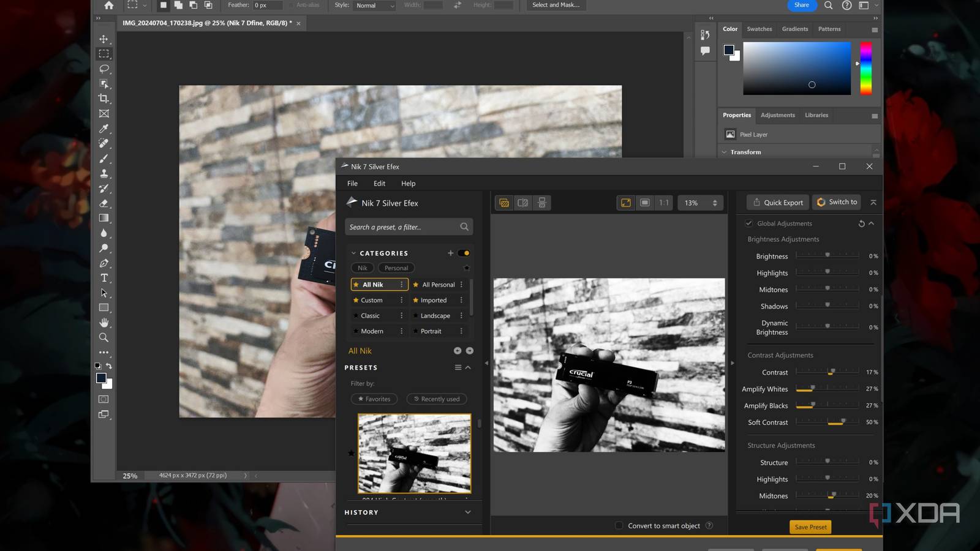This screenshot has width=980, height=551.
Task: Open Photoshop search magnifier in top bar
Action: coord(828,5)
